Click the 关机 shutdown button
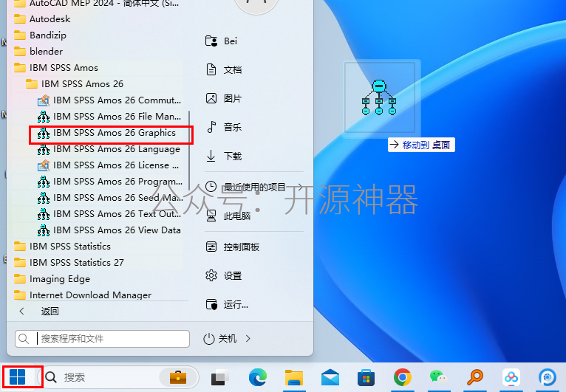Image resolution: width=566 pixels, height=392 pixels. (220, 339)
